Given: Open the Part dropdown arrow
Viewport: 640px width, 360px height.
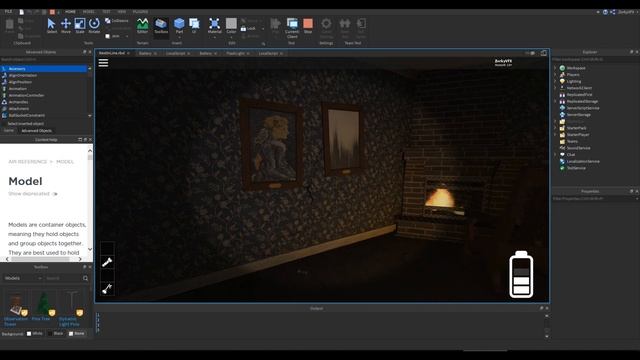Looking at the screenshot, I should click(179, 38).
